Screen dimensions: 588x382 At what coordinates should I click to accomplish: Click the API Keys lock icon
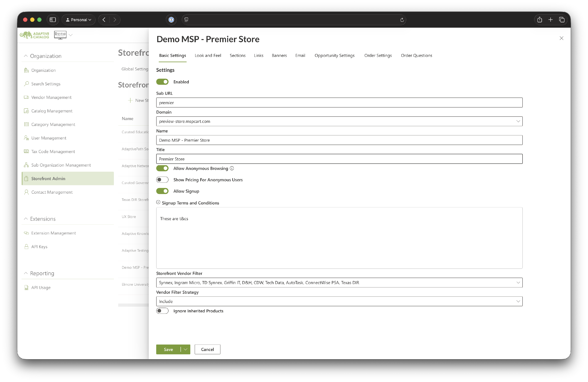(26, 246)
